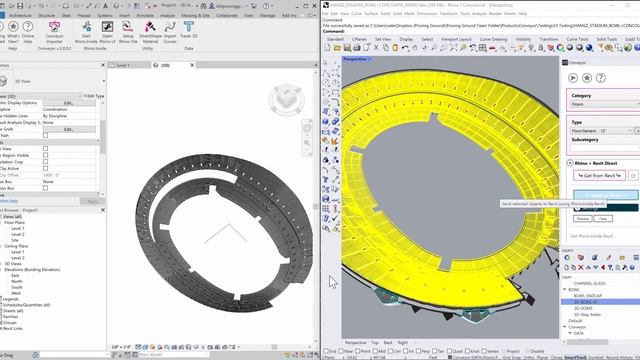
Task: Collapse the BOWL layer group
Action: click(x=565, y=289)
